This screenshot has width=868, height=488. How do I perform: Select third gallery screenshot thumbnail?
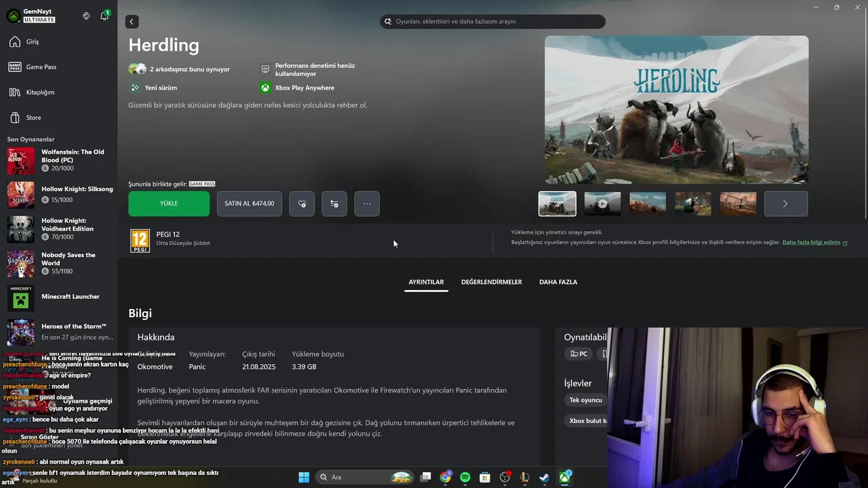(x=648, y=203)
